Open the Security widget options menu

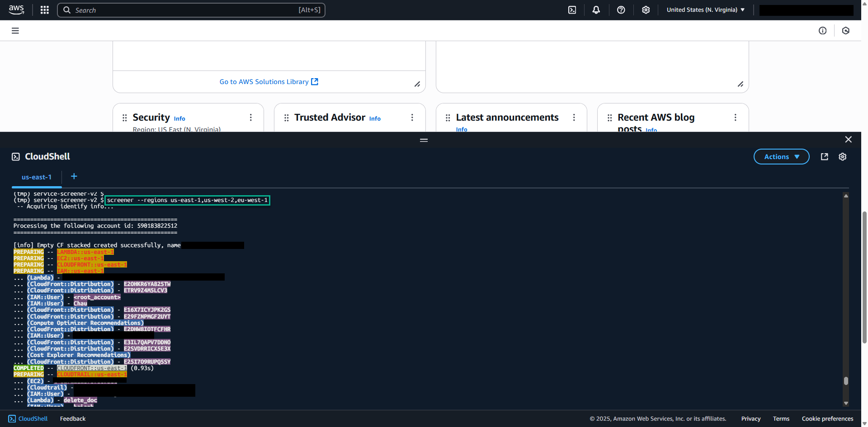pos(251,117)
